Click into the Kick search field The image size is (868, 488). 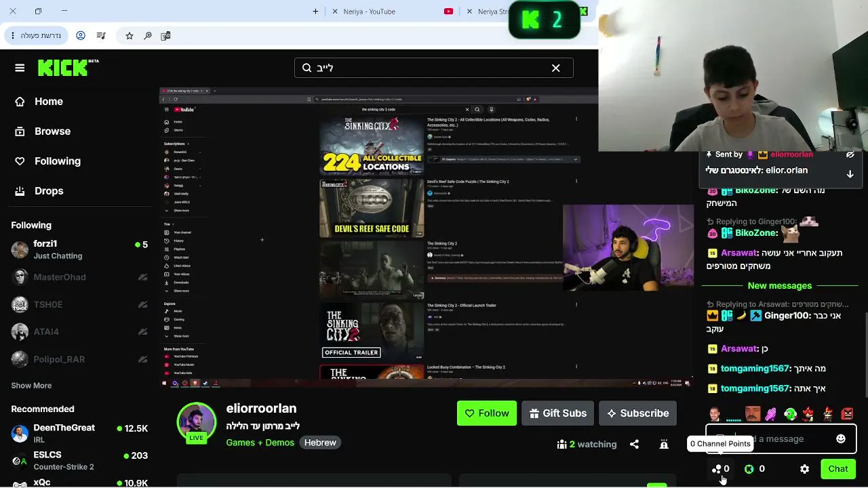[x=434, y=68]
